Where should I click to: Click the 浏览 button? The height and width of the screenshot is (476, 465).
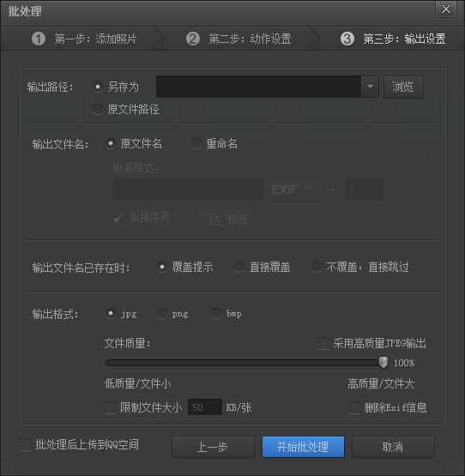[x=403, y=87]
